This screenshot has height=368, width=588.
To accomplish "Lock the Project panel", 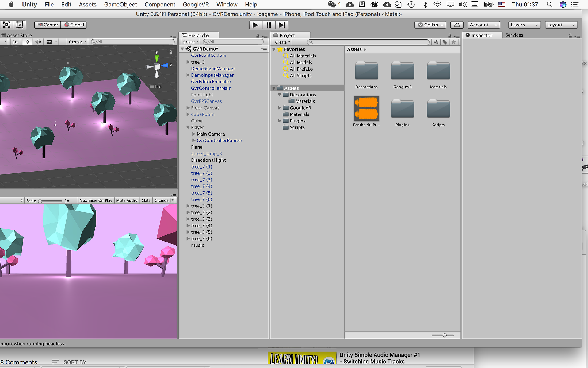I will [x=450, y=36].
